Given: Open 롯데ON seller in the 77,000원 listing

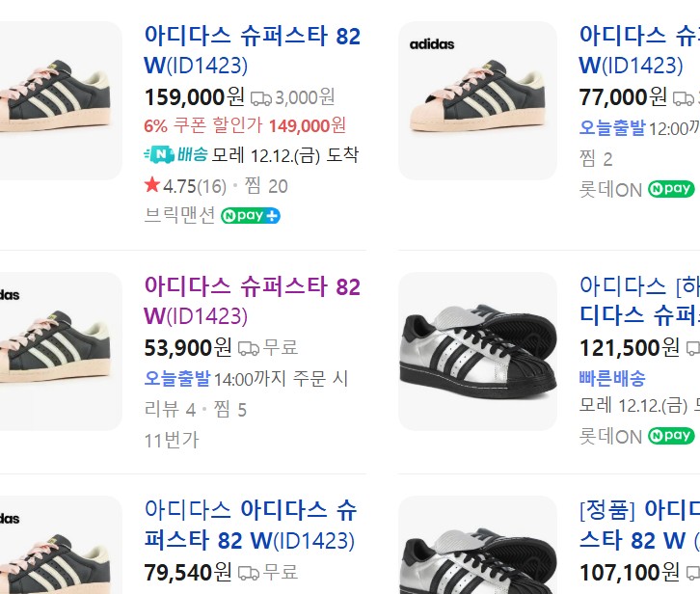Looking at the screenshot, I should pos(610,190).
